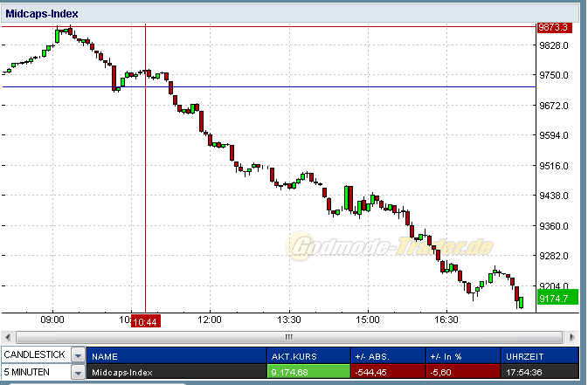Click the 9828.0 price axis label

[x=554, y=45]
